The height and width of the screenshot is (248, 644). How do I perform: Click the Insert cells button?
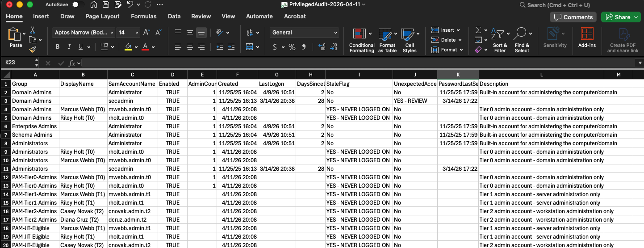pos(446,30)
